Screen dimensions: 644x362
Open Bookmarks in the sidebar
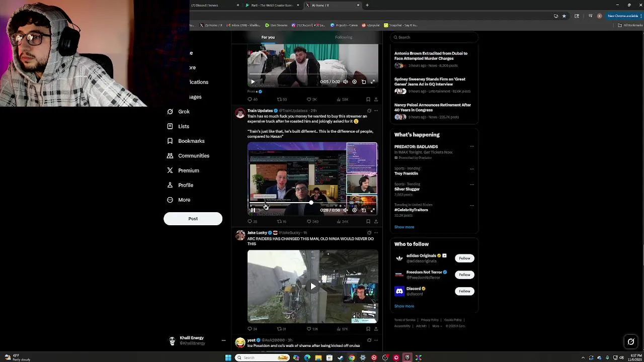tap(186, 141)
